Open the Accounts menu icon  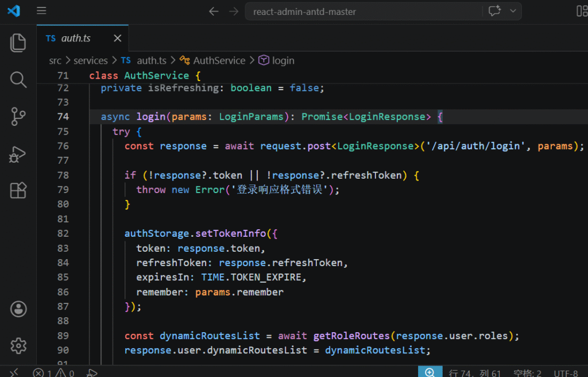pos(18,309)
